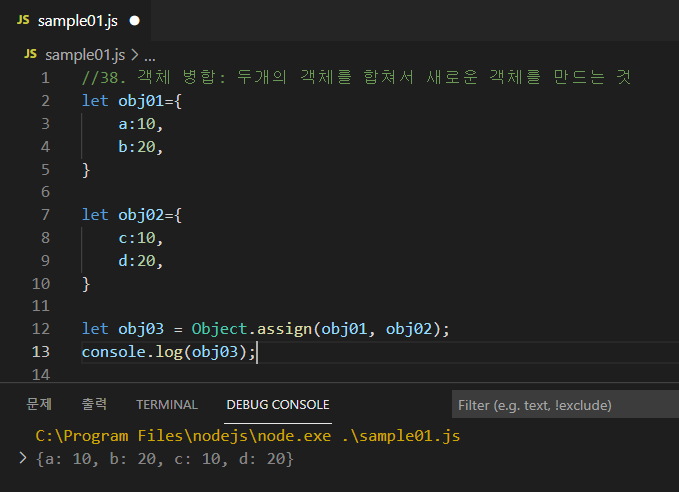The image size is (679, 492).
Task: Click line number 13 in gutter
Action: tap(41, 352)
